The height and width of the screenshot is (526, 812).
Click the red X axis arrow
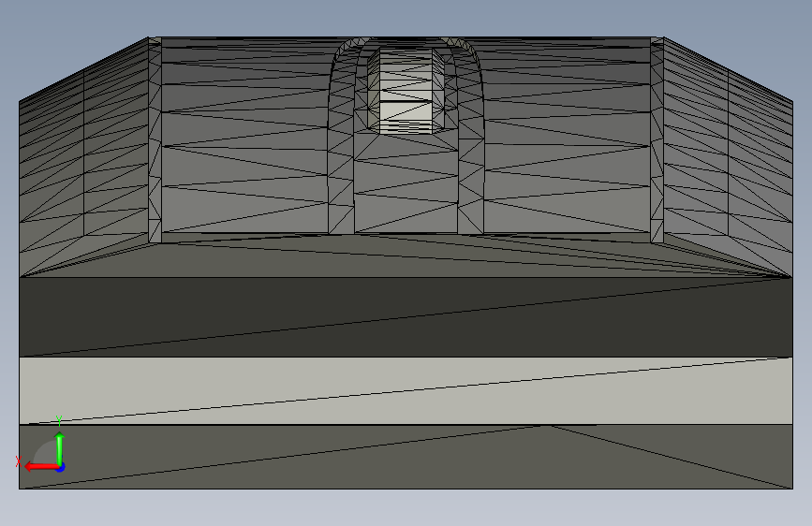coord(40,467)
